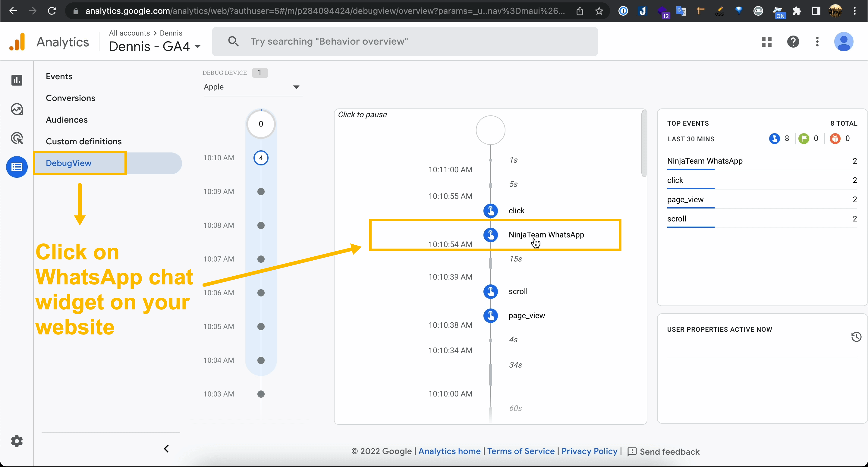Click the browser share icon
868x467 pixels.
coord(580,11)
